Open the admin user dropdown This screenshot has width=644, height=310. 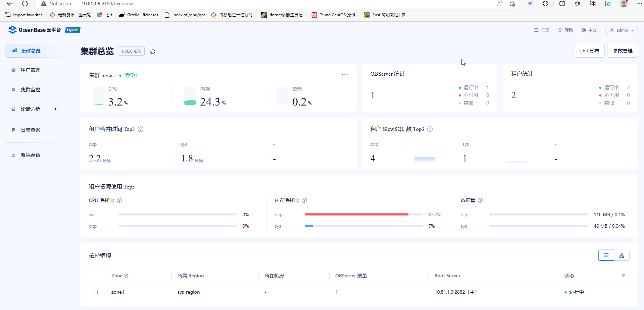point(621,30)
